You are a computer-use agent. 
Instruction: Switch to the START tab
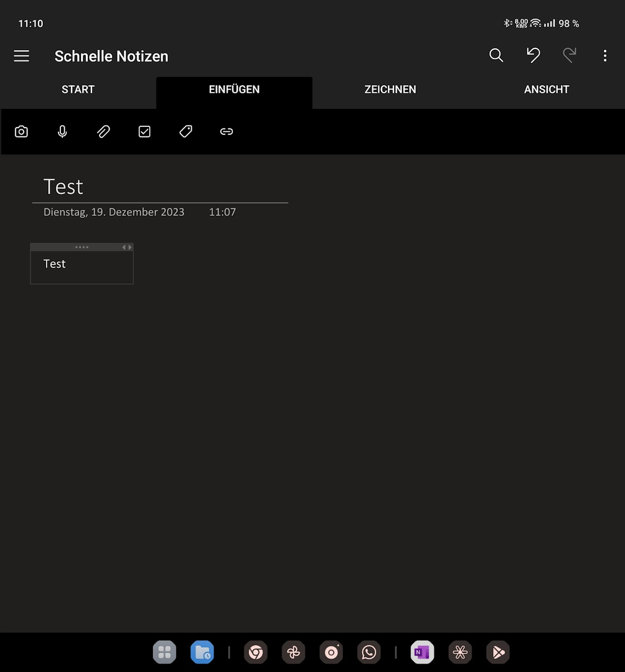(78, 90)
